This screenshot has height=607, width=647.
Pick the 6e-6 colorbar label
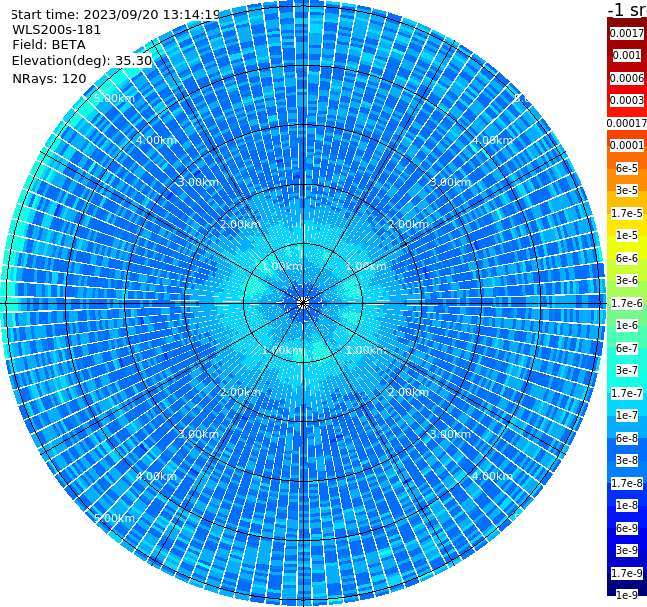pyautogui.click(x=627, y=258)
